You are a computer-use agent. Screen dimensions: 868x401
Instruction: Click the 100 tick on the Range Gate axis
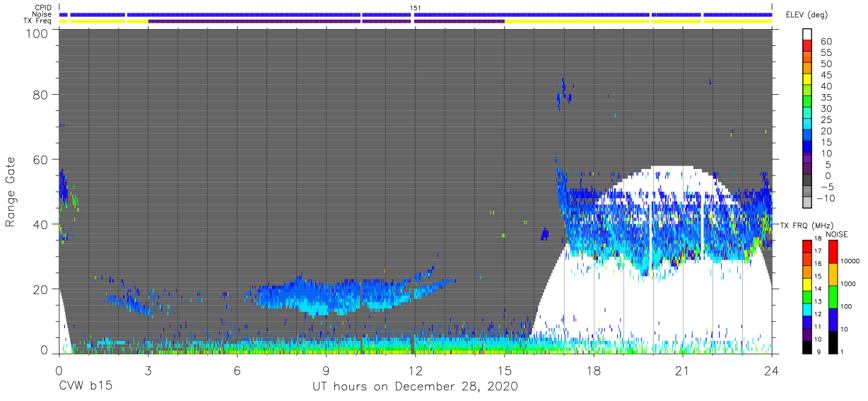point(37,33)
